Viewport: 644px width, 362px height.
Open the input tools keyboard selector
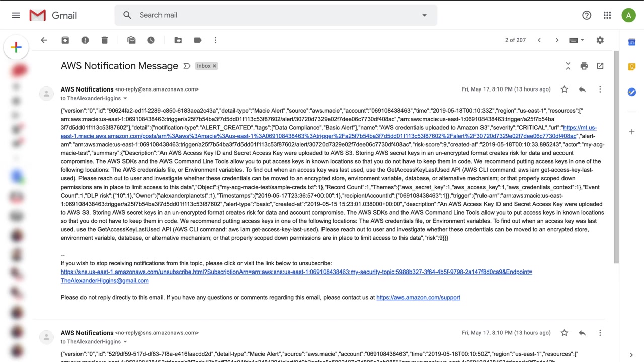coord(576,40)
